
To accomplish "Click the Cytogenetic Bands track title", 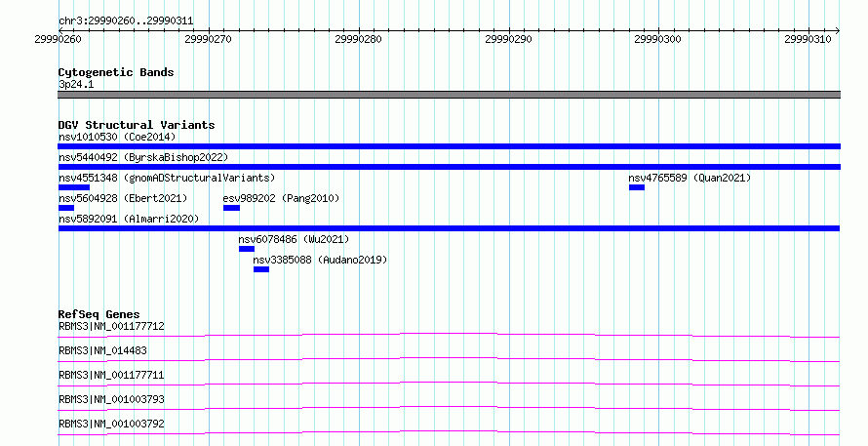I will point(116,72).
